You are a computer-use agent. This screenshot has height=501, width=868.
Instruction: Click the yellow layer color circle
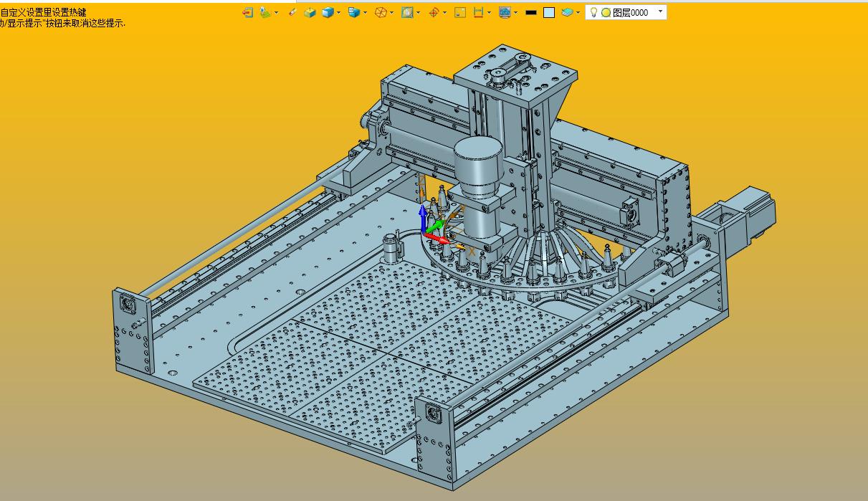point(606,13)
